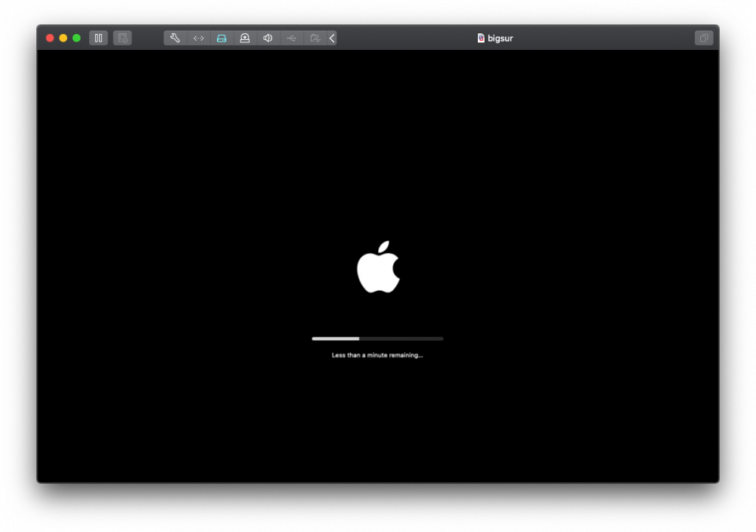The width and height of the screenshot is (756, 532).
Task: Minimize the window with yellow button
Action: pos(64,38)
